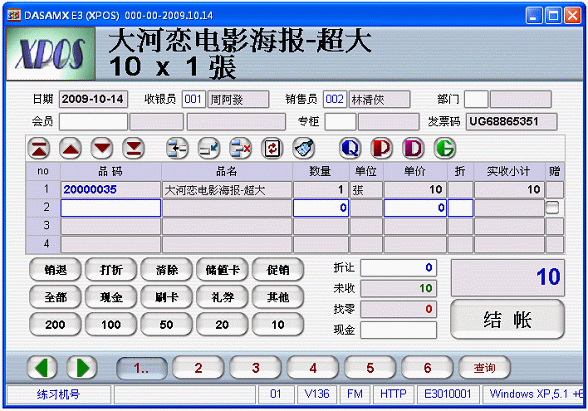Click the HTTP status bar entry

coord(393,394)
